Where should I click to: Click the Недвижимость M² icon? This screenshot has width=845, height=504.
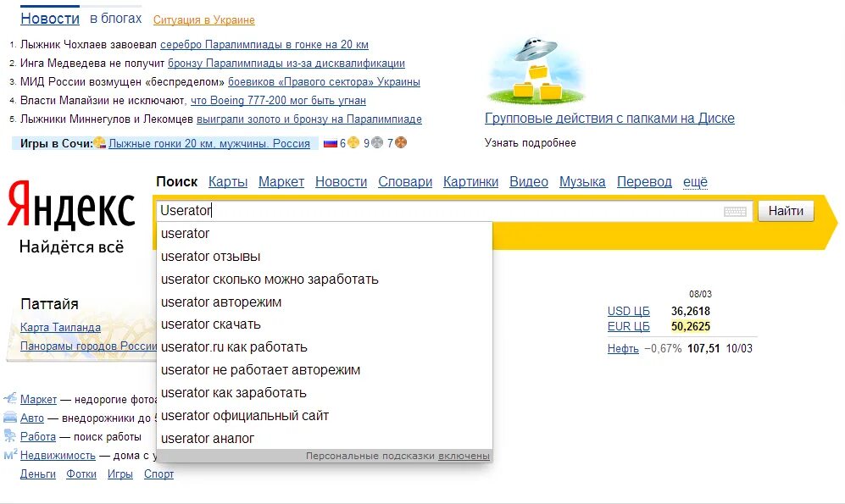point(10,455)
